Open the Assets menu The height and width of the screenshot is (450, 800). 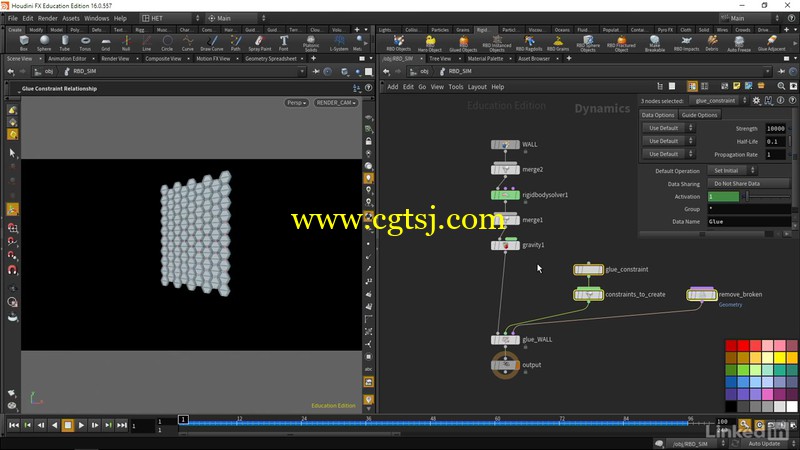71,18
